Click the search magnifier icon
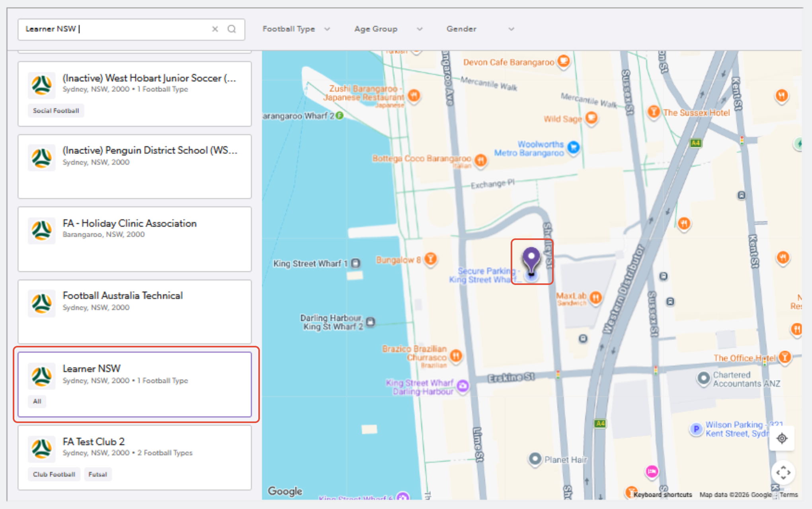Image resolution: width=812 pixels, height=509 pixels. click(232, 29)
